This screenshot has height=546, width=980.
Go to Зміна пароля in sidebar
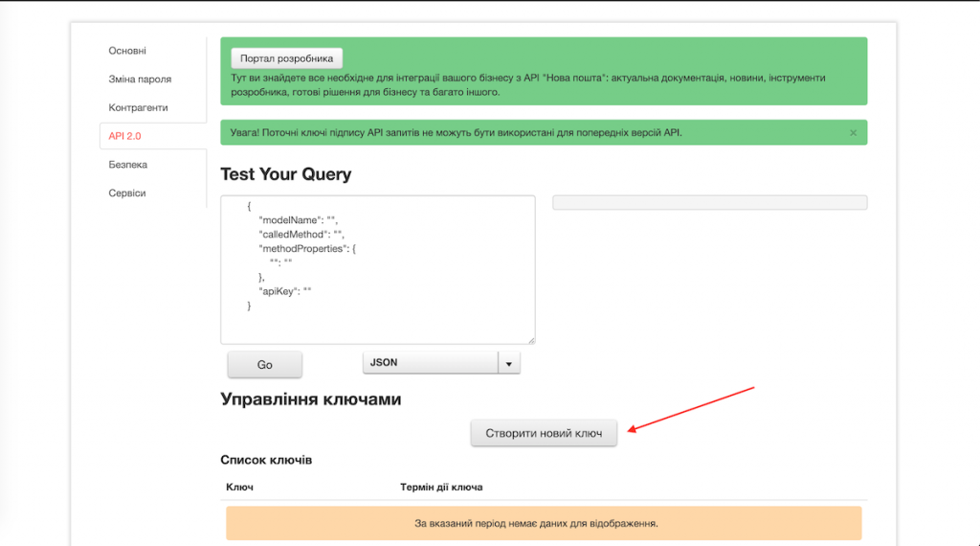(140, 80)
